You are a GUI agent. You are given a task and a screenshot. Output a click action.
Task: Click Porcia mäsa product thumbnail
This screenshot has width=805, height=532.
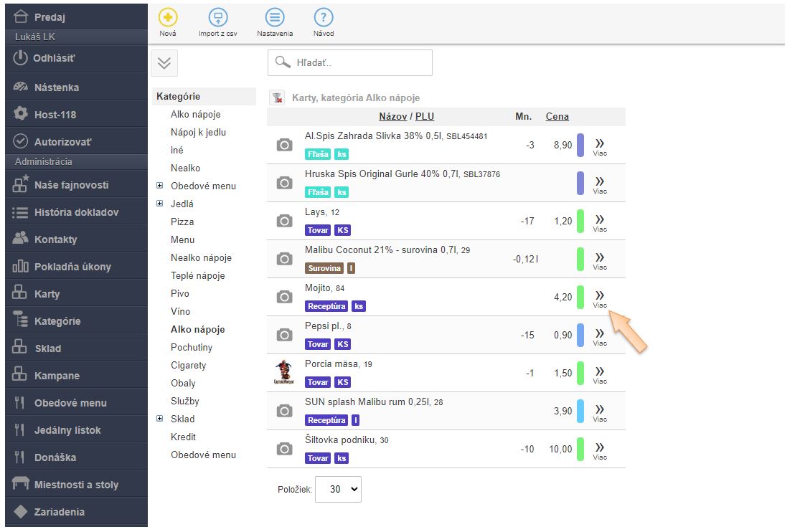(x=285, y=373)
